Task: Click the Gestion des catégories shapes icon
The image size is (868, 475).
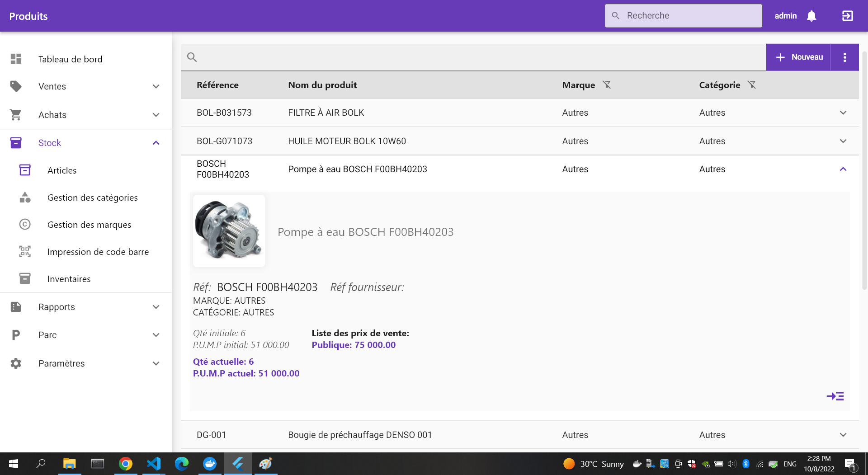Action: tap(25, 197)
